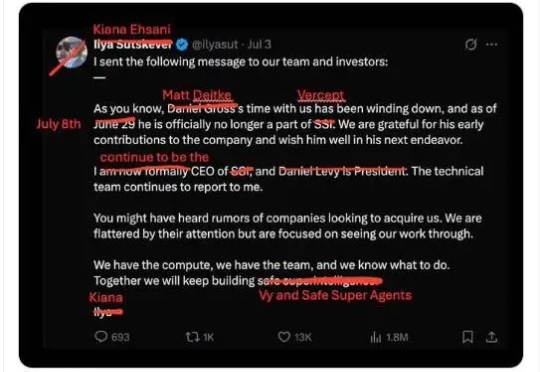Select the red Vercept annotation
The height and width of the screenshot is (372, 540).
tap(321, 95)
